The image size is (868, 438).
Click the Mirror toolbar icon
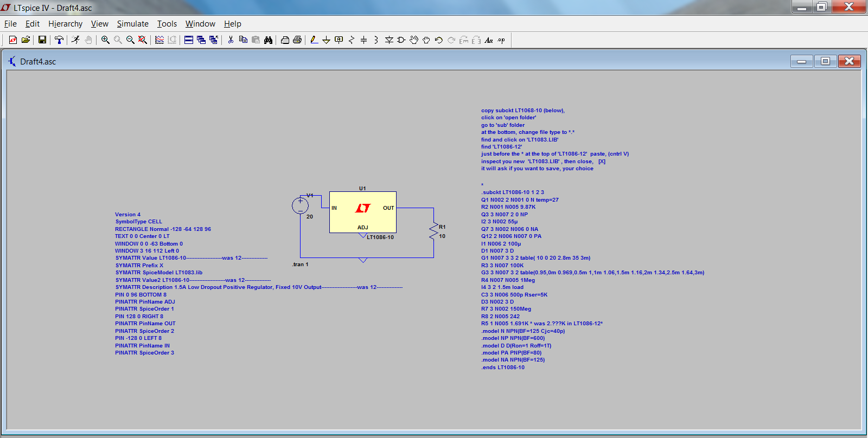(476, 40)
